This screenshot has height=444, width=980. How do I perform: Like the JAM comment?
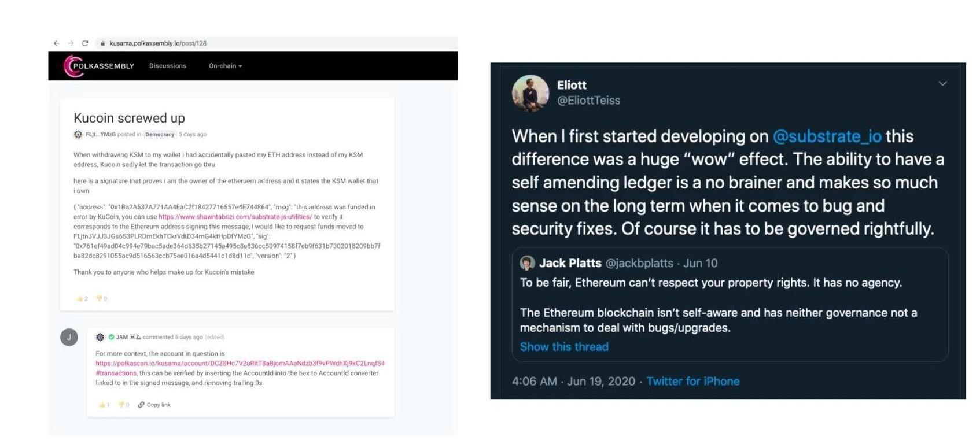102,405
